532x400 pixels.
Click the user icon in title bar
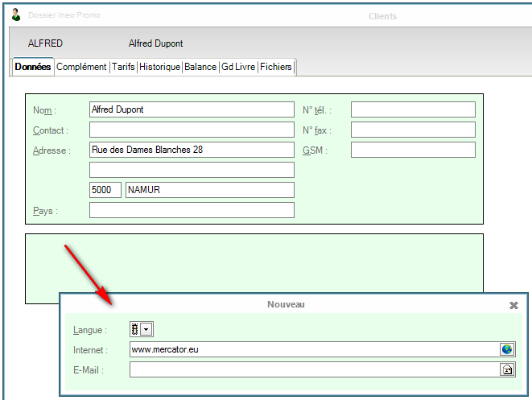click(16, 15)
